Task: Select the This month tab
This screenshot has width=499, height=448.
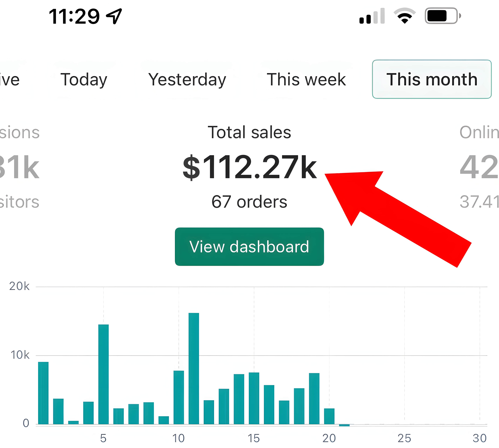Action: click(432, 79)
